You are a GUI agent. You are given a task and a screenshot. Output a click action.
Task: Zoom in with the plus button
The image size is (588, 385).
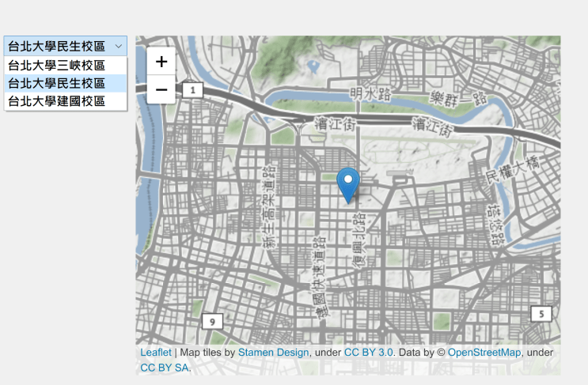point(161,62)
